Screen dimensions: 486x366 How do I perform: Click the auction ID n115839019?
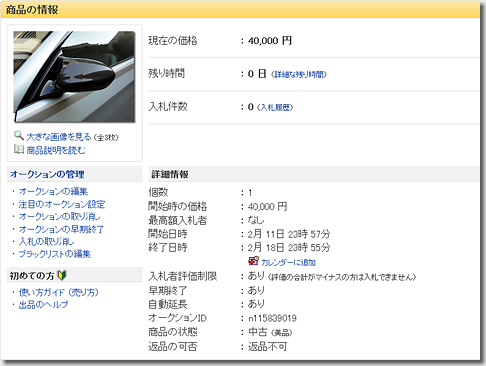click(x=272, y=318)
